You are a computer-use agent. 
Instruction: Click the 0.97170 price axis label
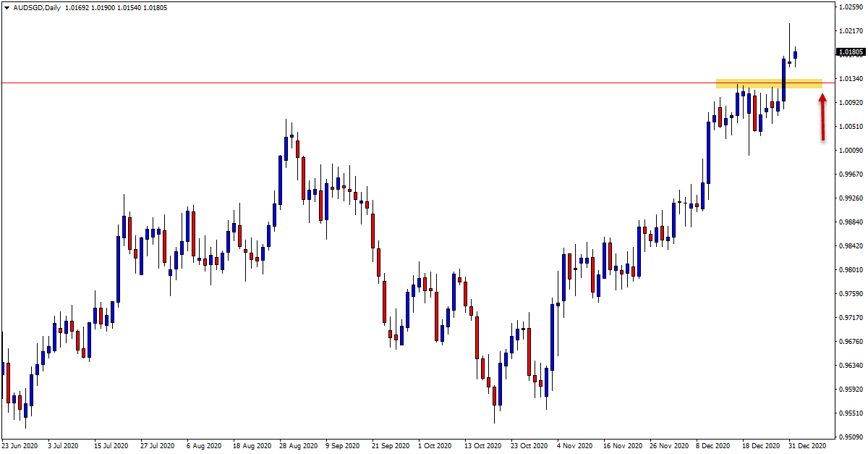(849, 318)
